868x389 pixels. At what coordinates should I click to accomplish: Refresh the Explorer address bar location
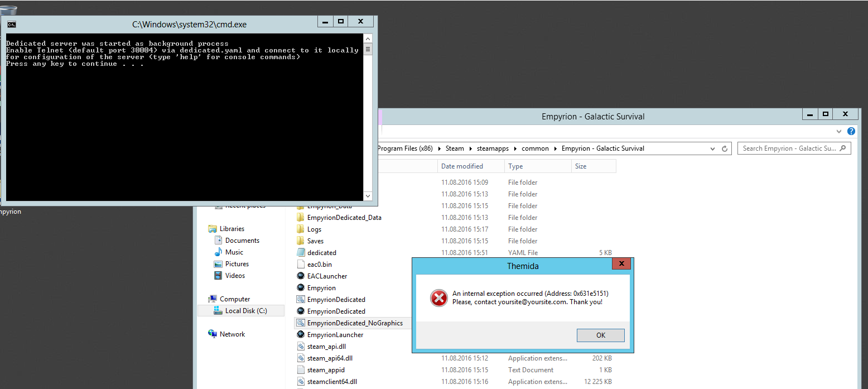[725, 149]
